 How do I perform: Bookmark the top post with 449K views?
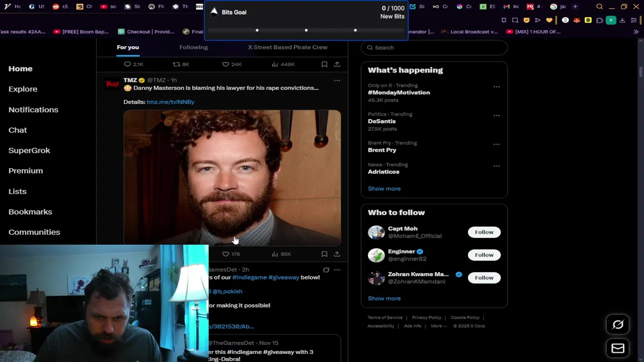coord(325,64)
